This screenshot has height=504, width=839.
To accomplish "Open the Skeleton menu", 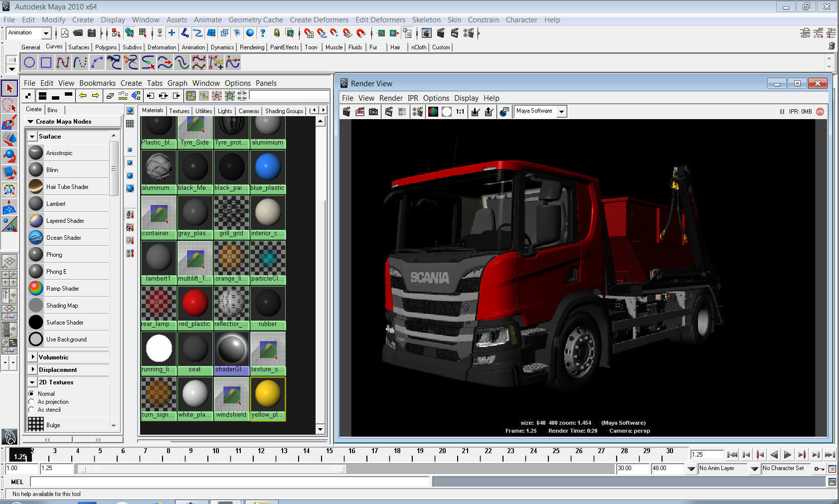I will (x=426, y=20).
